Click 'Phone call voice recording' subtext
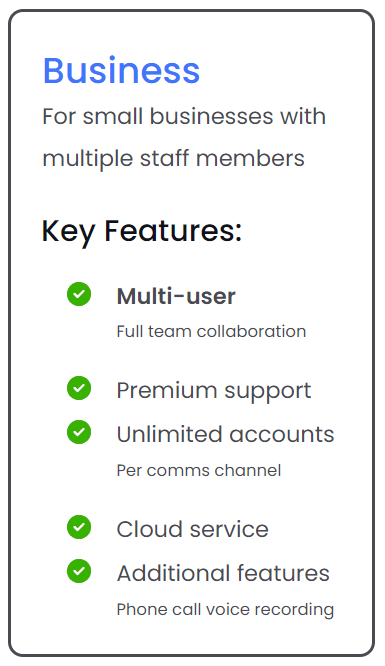Screen dimensions: 385x666 coord(225,610)
